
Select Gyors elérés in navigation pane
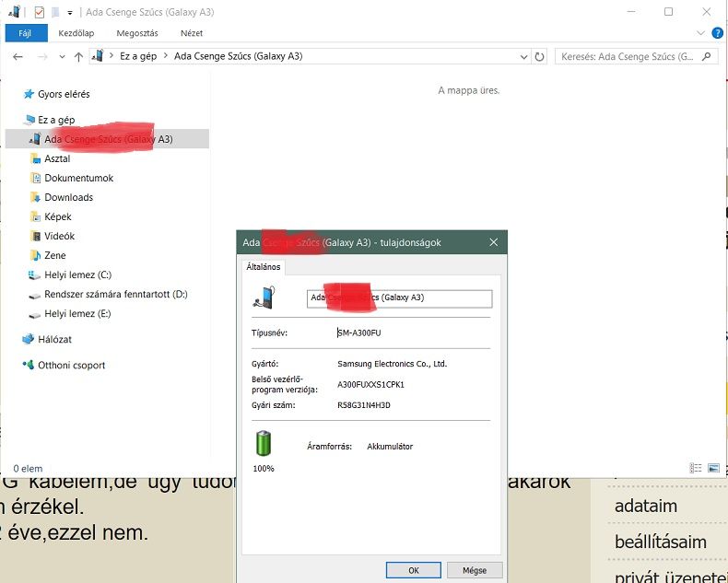point(64,94)
